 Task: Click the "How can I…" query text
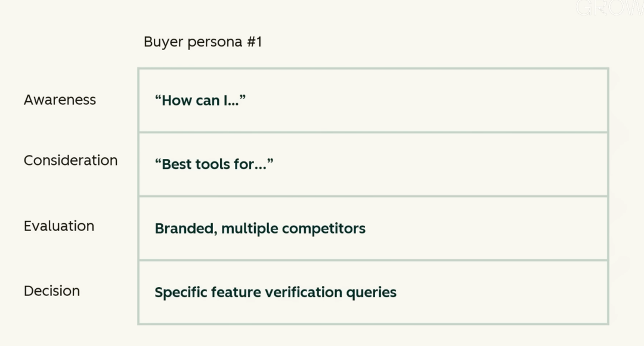pyautogui.click(x=200, y=101)
